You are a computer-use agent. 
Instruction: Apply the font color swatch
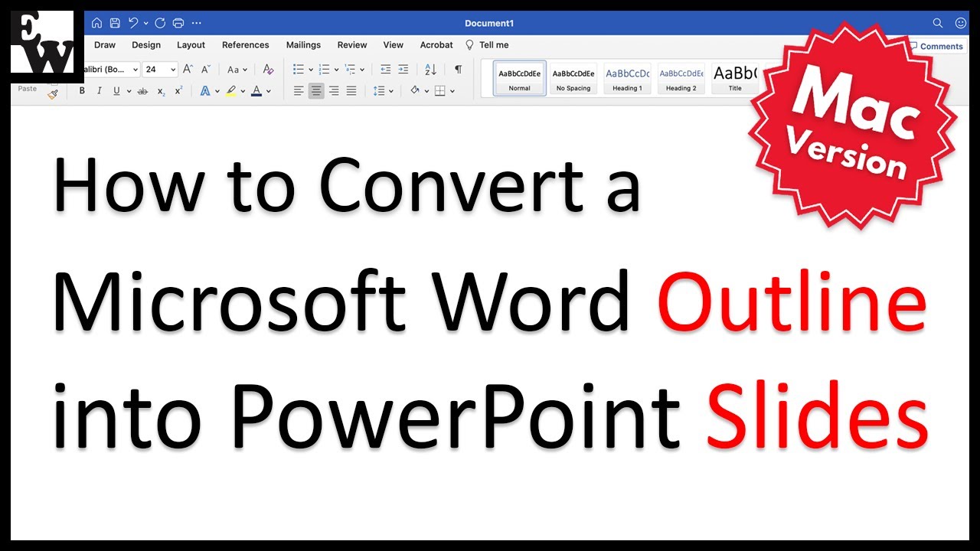[256, 91]
